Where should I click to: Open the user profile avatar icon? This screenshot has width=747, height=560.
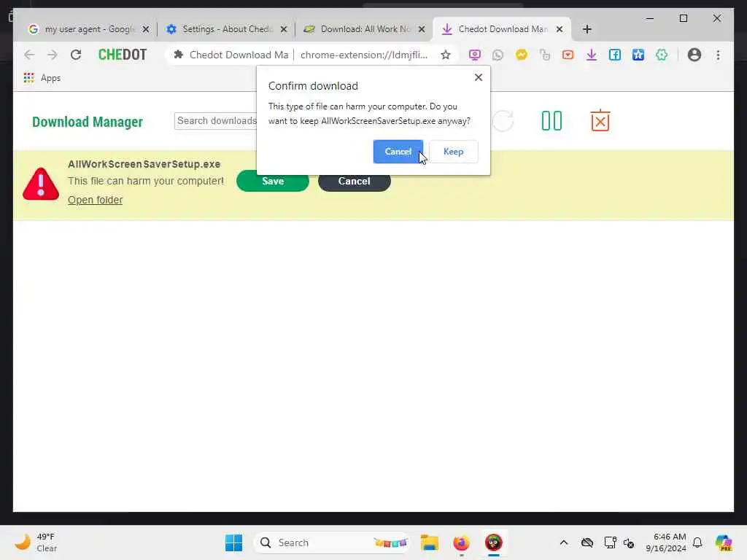click(x=694, y=55)
